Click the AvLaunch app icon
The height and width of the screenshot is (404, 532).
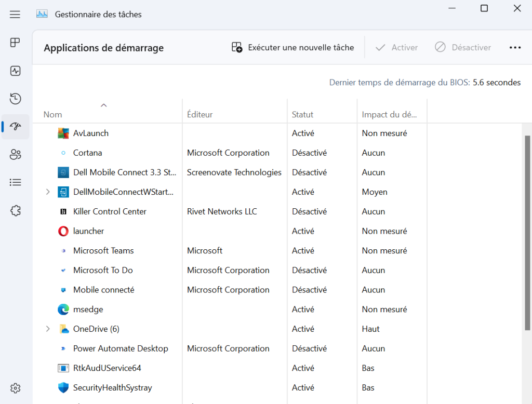(x=63, y=133)
